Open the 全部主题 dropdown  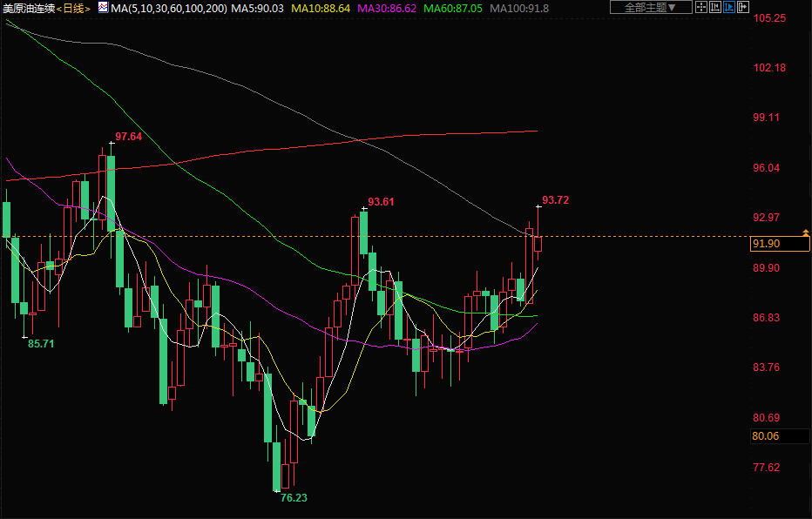[650, 7]
